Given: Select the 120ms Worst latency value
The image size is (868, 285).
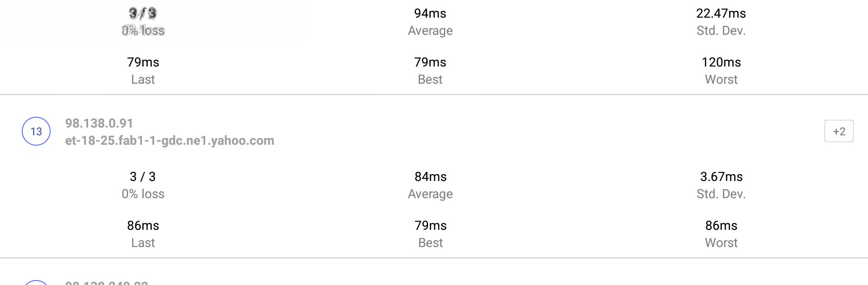Looking at the screenshot, I should tap(721, 62).
